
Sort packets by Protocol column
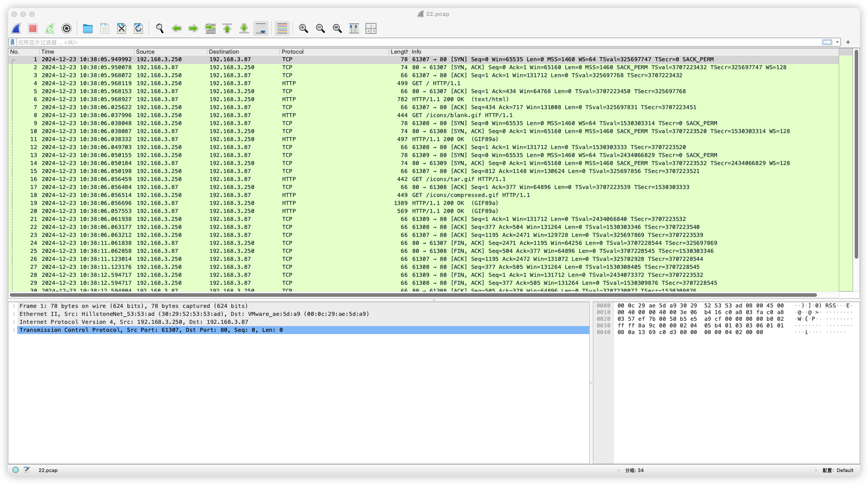point(334,51)
